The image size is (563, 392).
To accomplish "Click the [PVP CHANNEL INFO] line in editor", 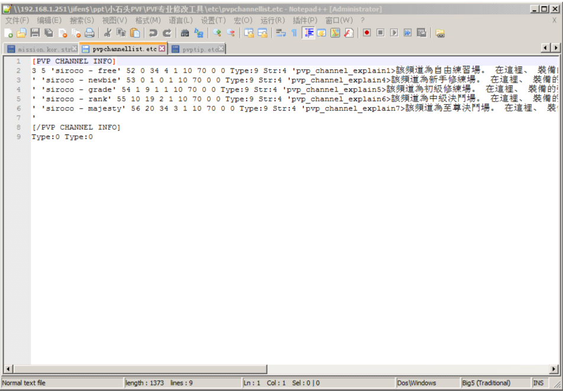I will 73,61.
